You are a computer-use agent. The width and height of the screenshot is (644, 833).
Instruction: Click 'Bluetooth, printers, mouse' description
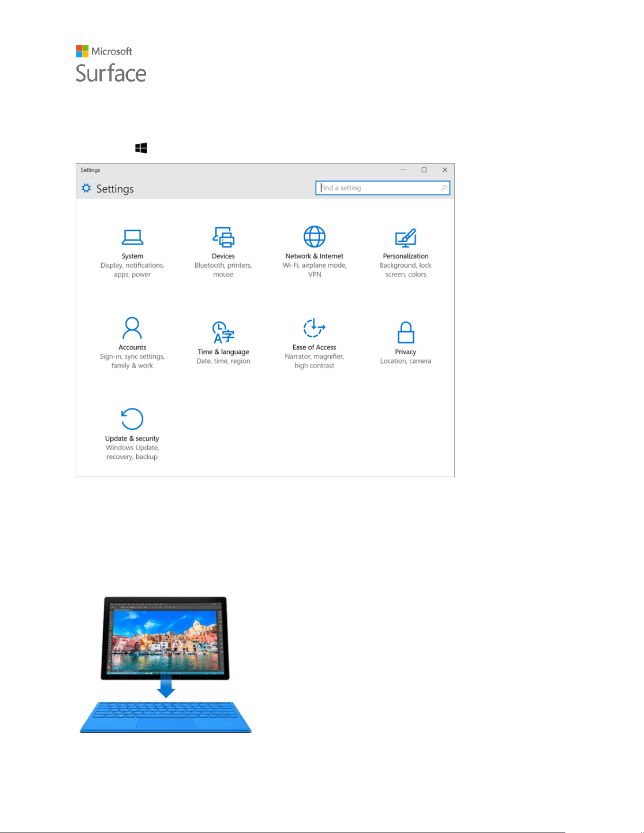point(223,270)
